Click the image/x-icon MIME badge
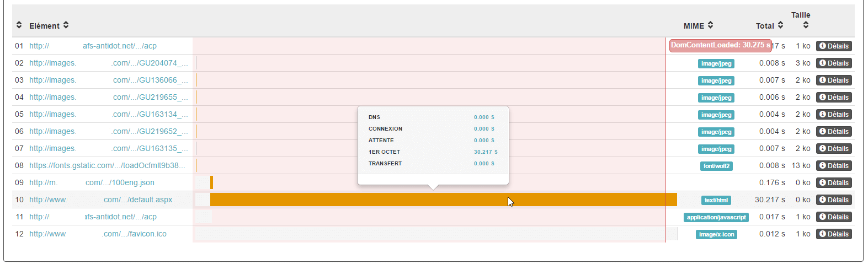This screenshot has height=264, width=868. (x=716, y=234)
